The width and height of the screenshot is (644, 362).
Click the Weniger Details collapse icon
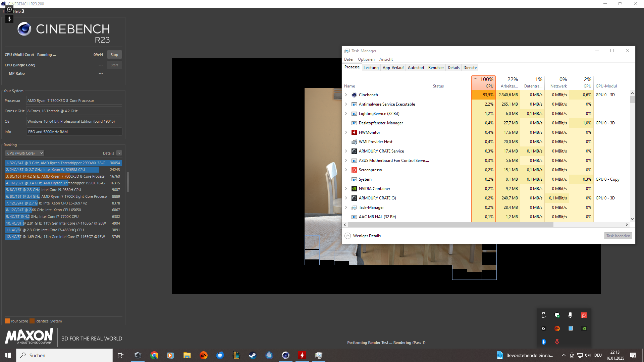point(348,236)
